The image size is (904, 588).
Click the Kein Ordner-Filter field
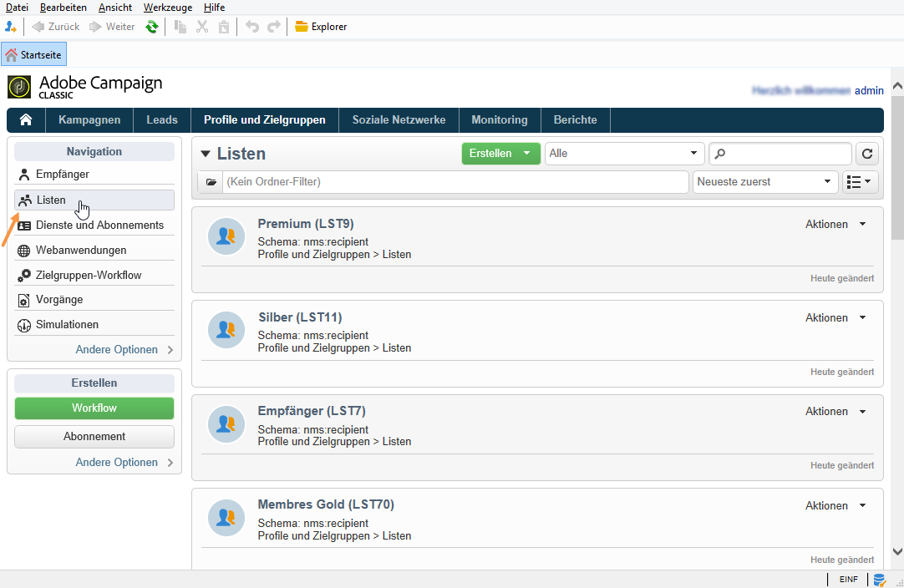[455, 182]
